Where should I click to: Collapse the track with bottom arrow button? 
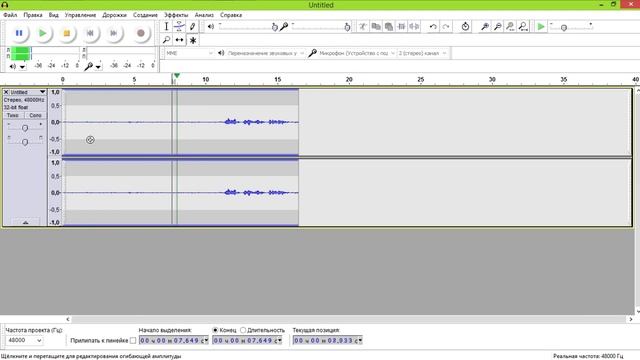click(x=25, y=222)
